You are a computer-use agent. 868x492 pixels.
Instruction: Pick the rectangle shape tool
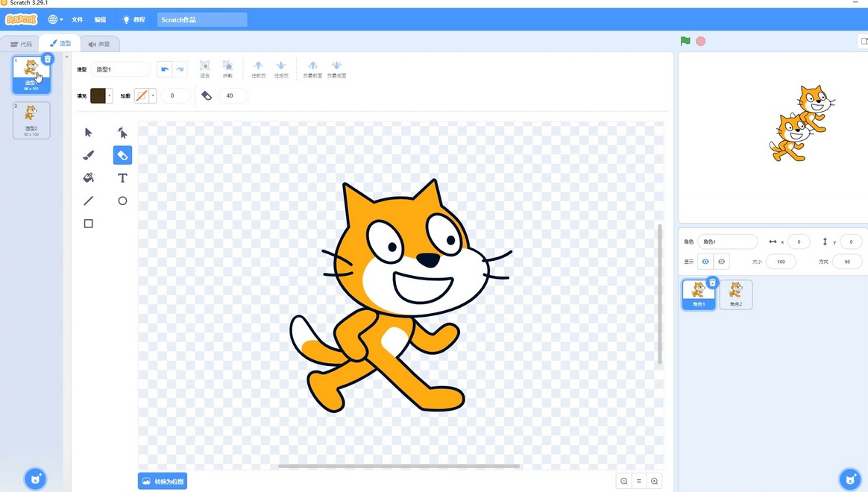click(x=89, y=224)
